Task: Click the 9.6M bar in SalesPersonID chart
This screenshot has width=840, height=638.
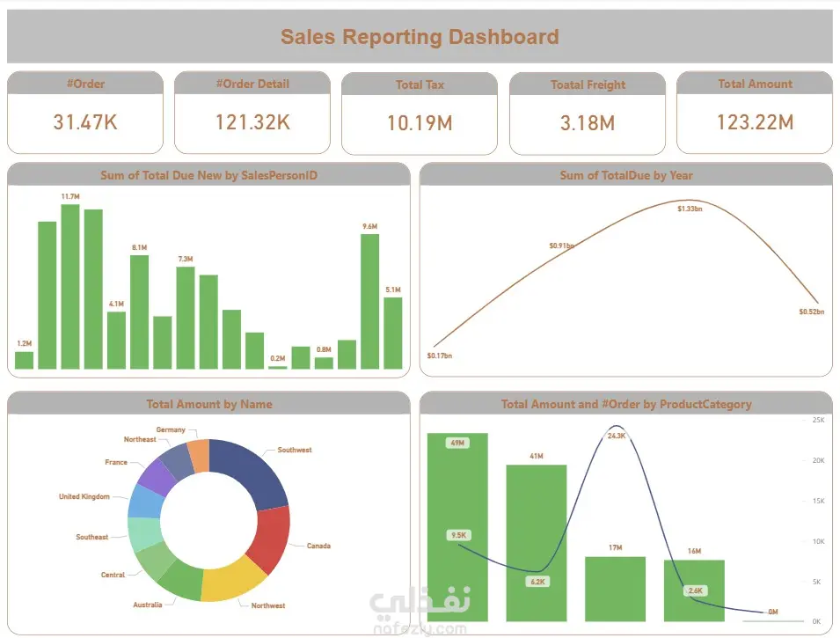Action: click(x=369, y=301)
